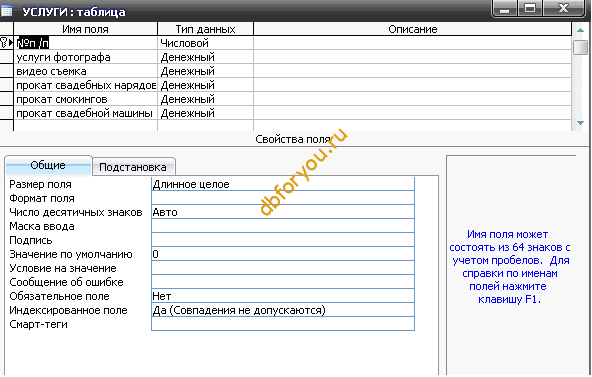Minimize the УСЛУГИ table window

(x=504, y=8)
